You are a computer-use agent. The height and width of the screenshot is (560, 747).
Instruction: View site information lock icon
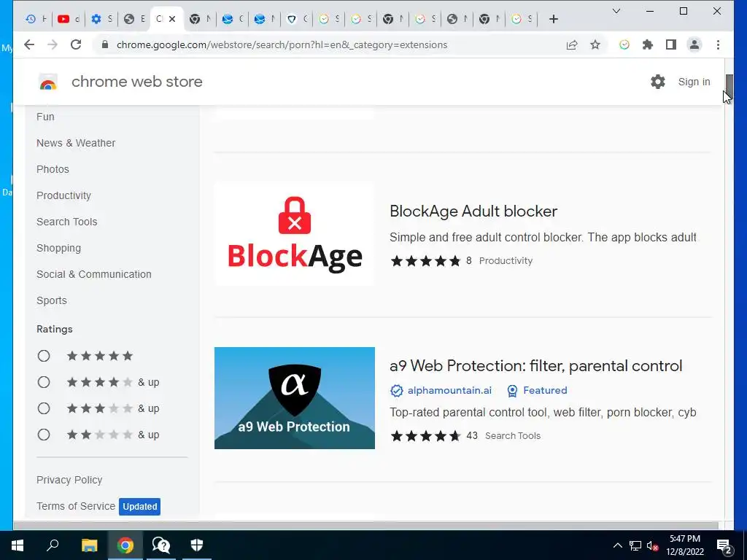105,44
